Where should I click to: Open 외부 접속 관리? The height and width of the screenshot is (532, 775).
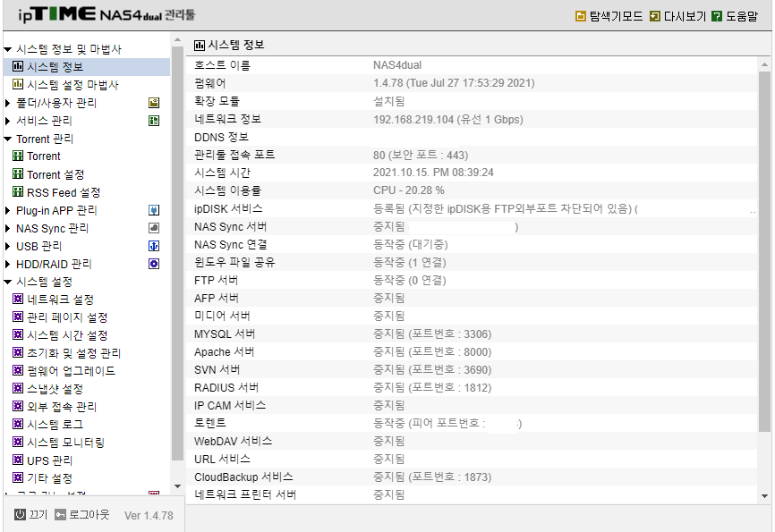[x=62, y=407]
